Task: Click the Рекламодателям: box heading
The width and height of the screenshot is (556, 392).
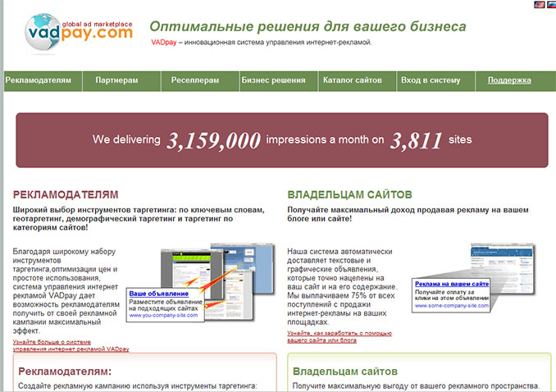Action: [x=65, y=371]
